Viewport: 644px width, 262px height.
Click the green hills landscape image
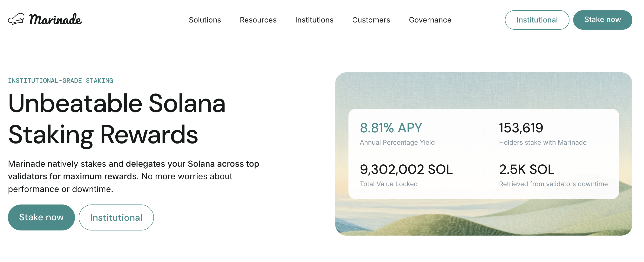[484, 220]
